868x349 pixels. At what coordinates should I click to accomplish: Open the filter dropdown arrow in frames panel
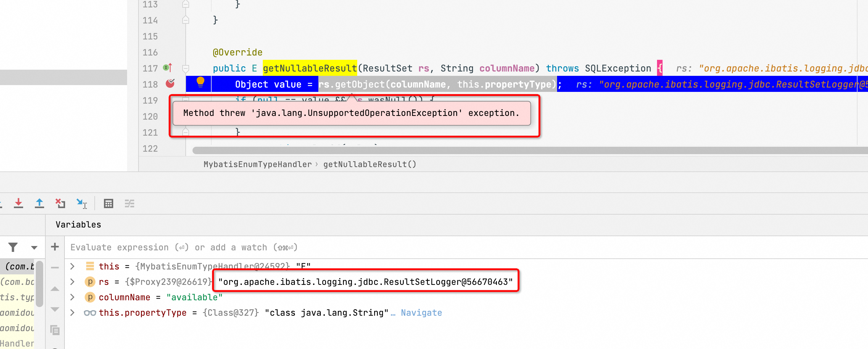coord(34,247)
